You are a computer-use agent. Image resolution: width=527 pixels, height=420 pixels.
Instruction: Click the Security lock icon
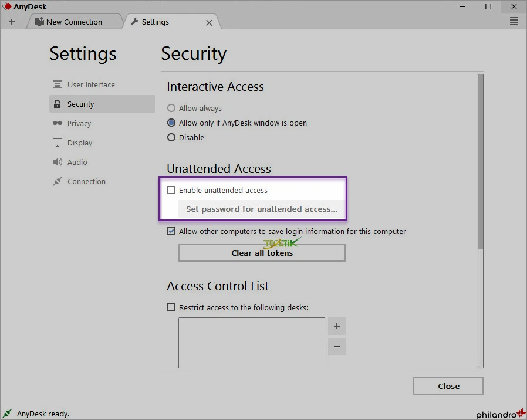pos(58,104)
